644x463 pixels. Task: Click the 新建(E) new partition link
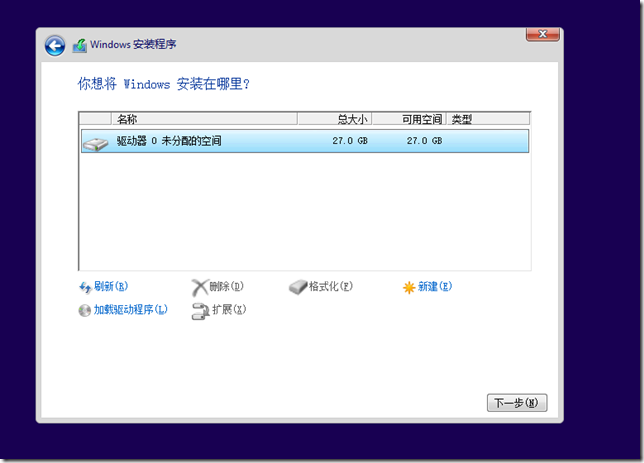tap(435, 286)
